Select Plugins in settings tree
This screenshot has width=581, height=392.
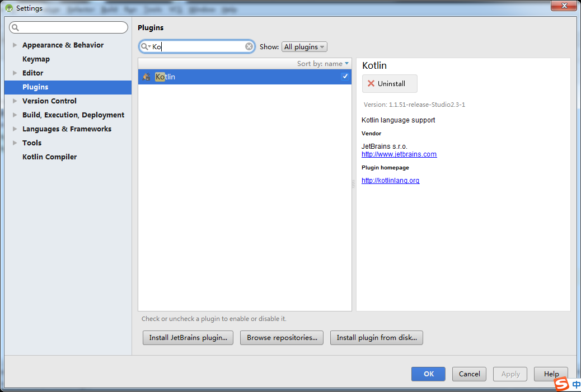click(x=68, y=87)
